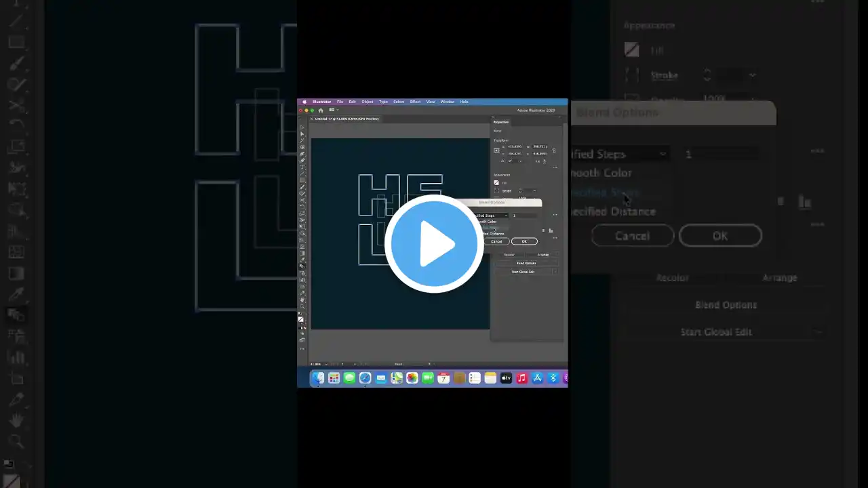Select the Direct Selection tool
Screen dimensions: 868x488
pos(302,134)
